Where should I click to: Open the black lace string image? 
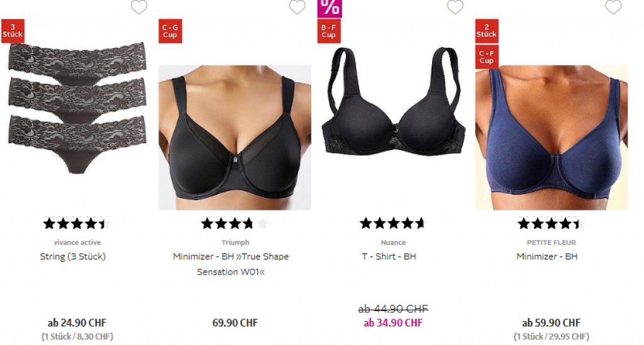[77, 107]
